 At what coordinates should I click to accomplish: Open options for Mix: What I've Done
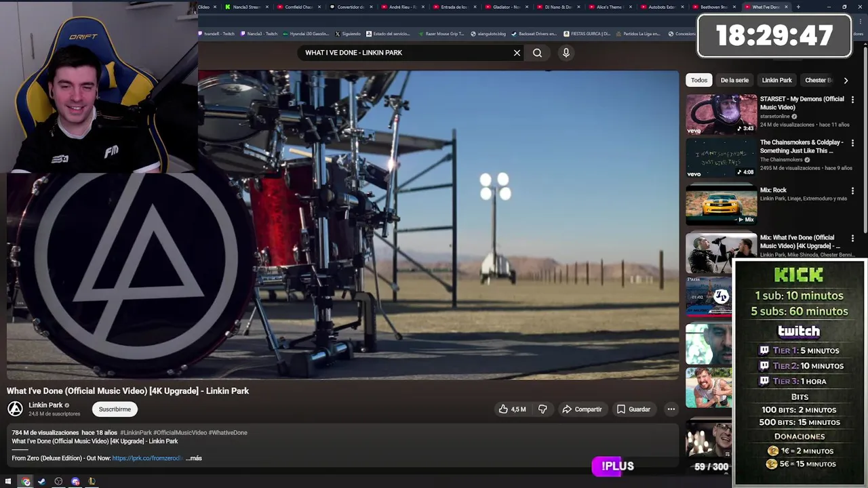click(852, 239)
